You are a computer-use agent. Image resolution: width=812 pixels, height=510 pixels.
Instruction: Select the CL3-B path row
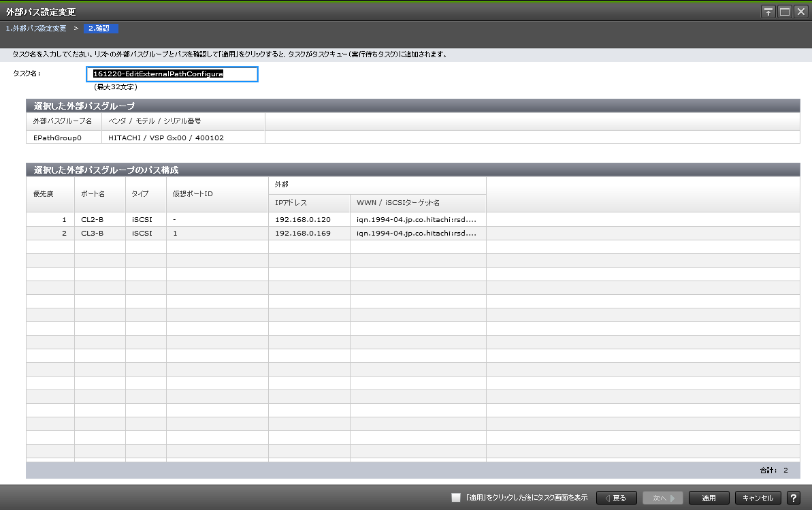pos(92,234)
